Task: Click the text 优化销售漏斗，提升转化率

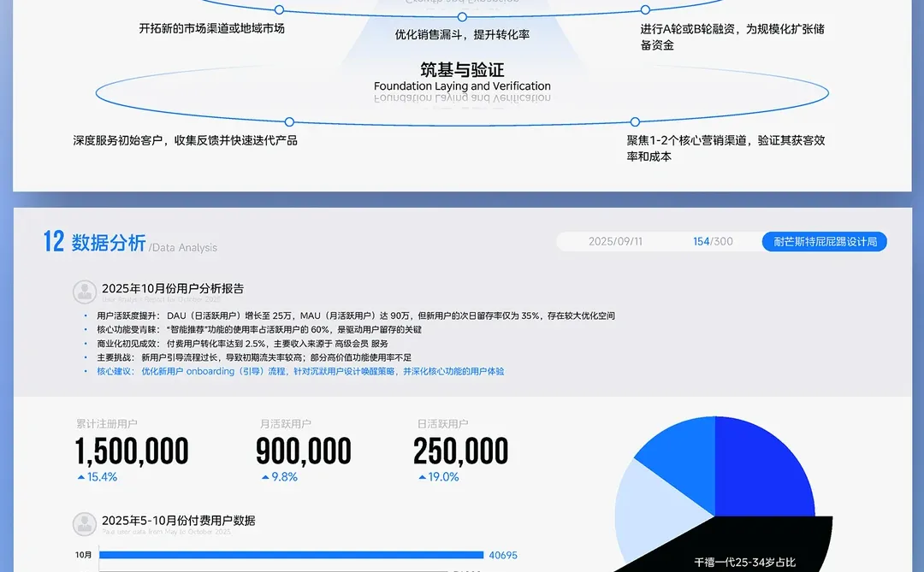Action: pyautogui.click(x=462, y=35)
